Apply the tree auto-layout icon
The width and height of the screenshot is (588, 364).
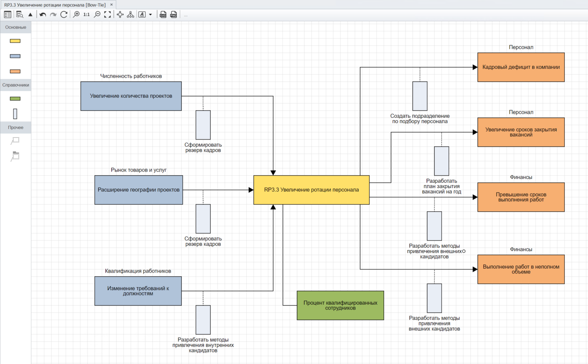pos(130,14)
